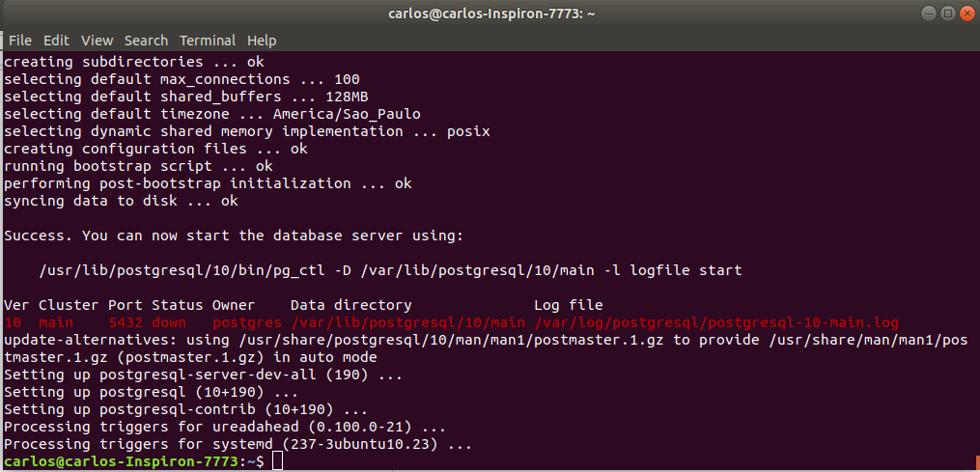This screenshot has height=472, width=980.
Task: Click 'performing post-bootstrap initialization' line
Action: point(208,183)
